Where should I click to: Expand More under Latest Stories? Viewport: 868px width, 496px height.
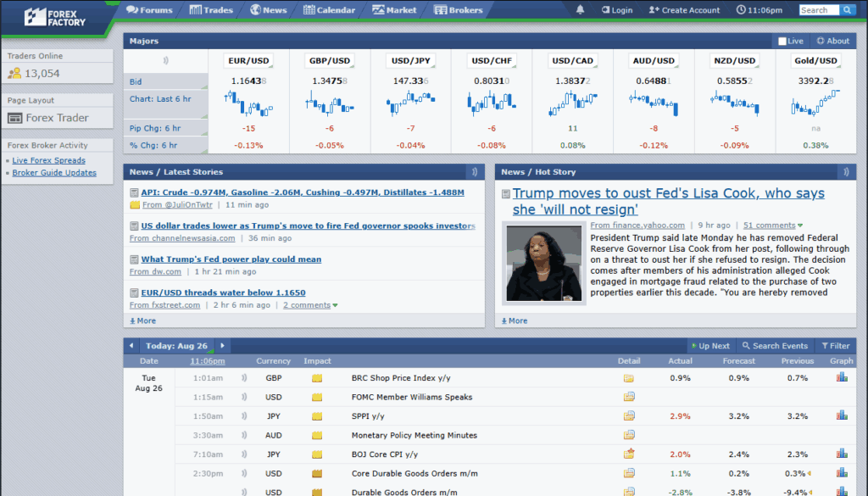click(x=142, y=320)
